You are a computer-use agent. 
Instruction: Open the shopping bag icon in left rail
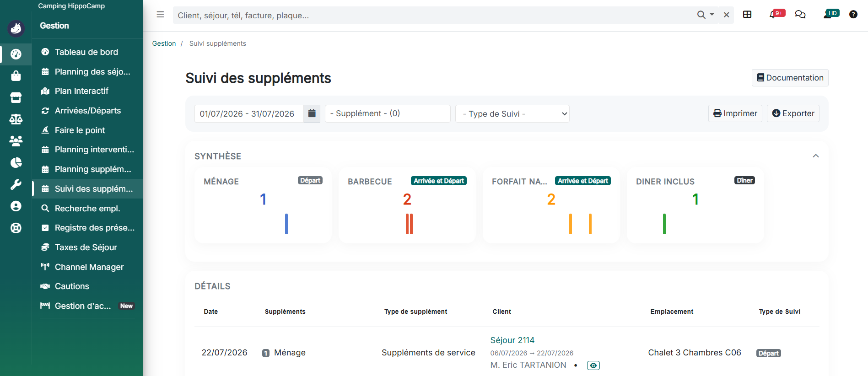pos(16,75)
